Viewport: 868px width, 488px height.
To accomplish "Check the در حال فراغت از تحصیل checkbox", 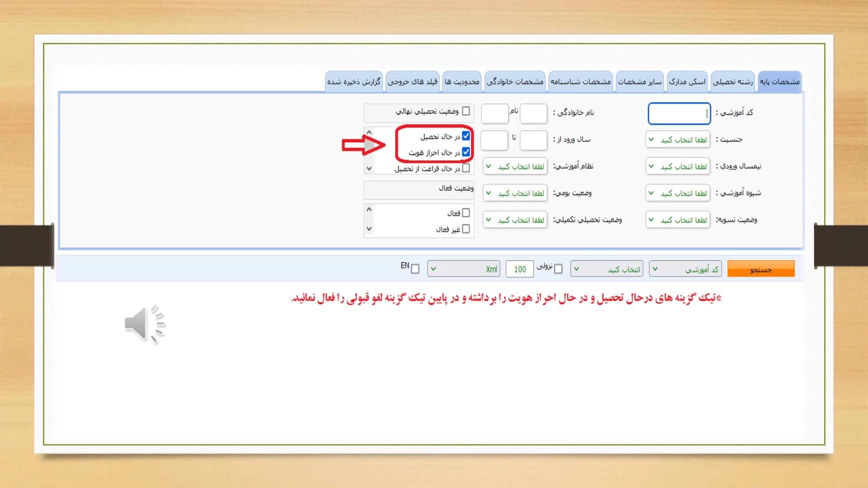I will [x=466, y=168].
